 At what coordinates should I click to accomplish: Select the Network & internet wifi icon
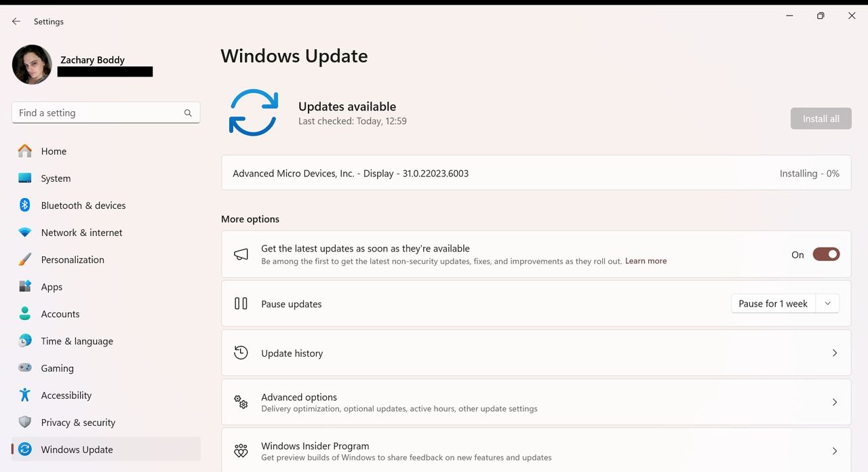[25, 232]
